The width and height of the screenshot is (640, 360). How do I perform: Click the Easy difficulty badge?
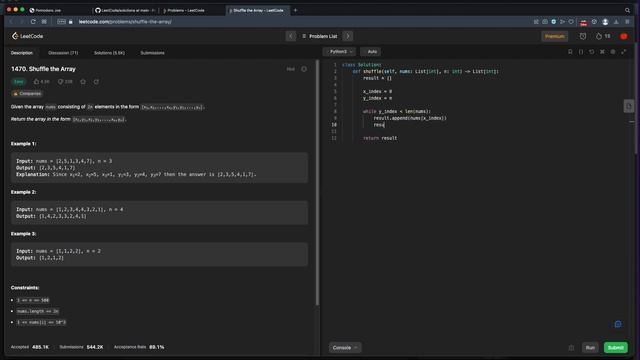pos(19,82)
